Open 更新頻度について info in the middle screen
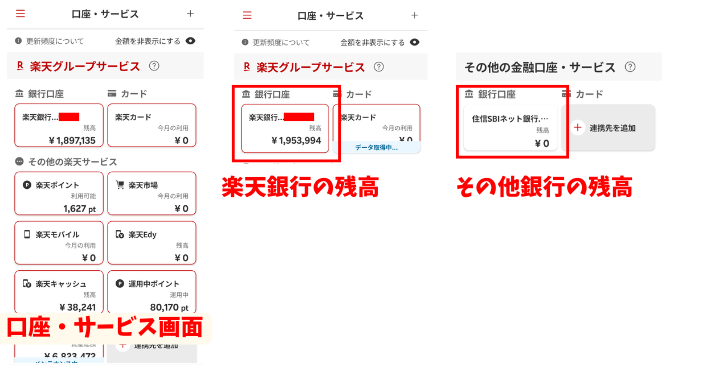This screenshot has height=373, width=714. point(276,42)
